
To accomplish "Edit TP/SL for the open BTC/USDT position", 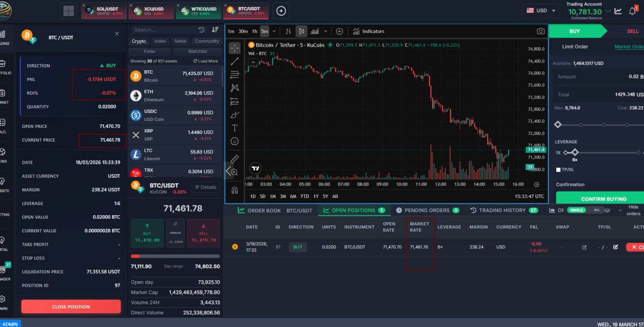I will coord(615,247).
